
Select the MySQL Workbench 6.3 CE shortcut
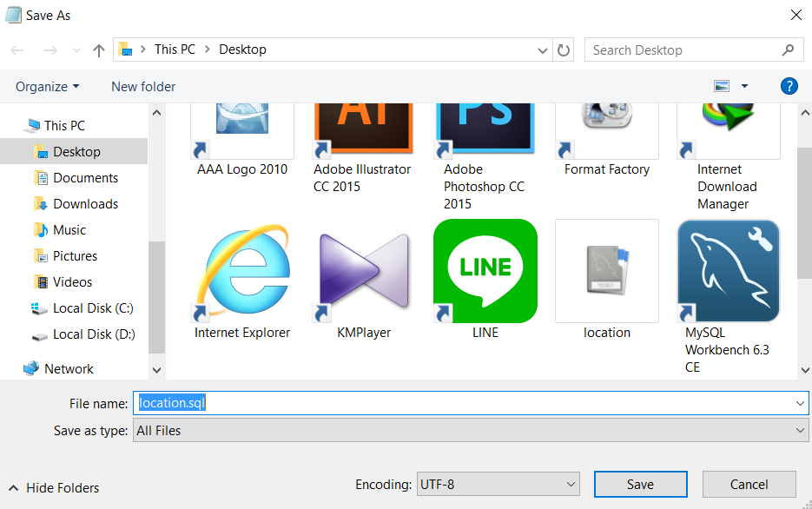(x=728, y=271)
